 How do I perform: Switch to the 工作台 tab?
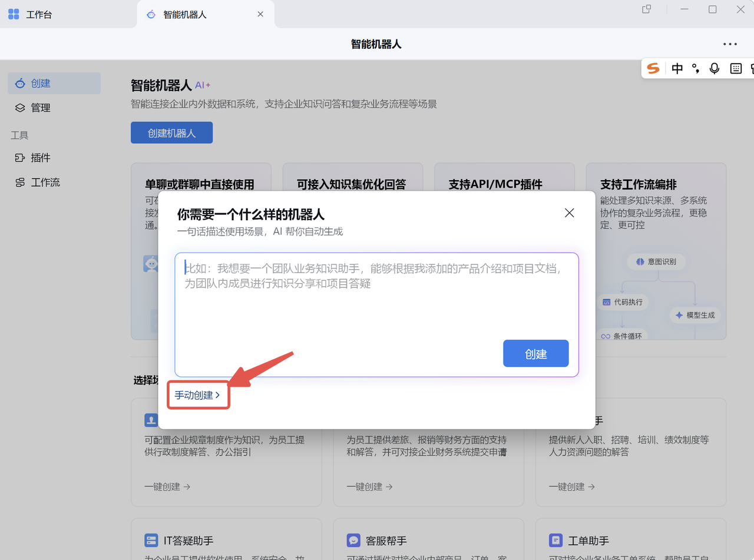(39, 14)
